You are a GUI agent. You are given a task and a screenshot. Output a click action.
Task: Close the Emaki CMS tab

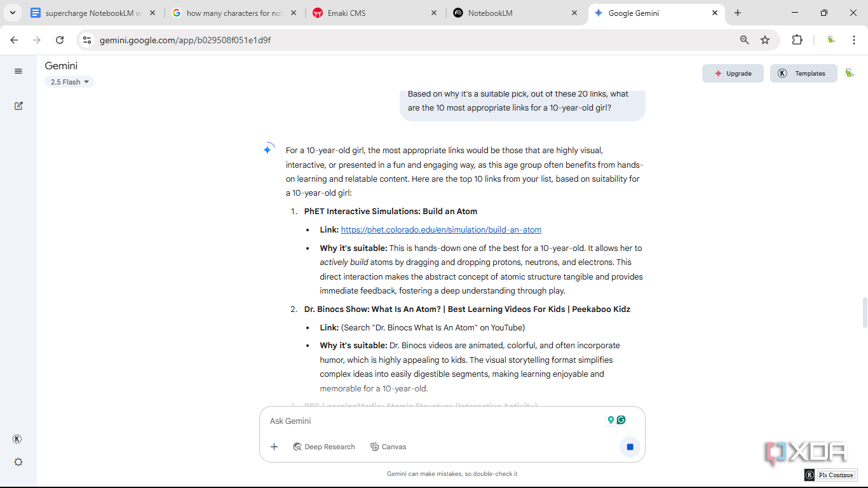[434, 13]
